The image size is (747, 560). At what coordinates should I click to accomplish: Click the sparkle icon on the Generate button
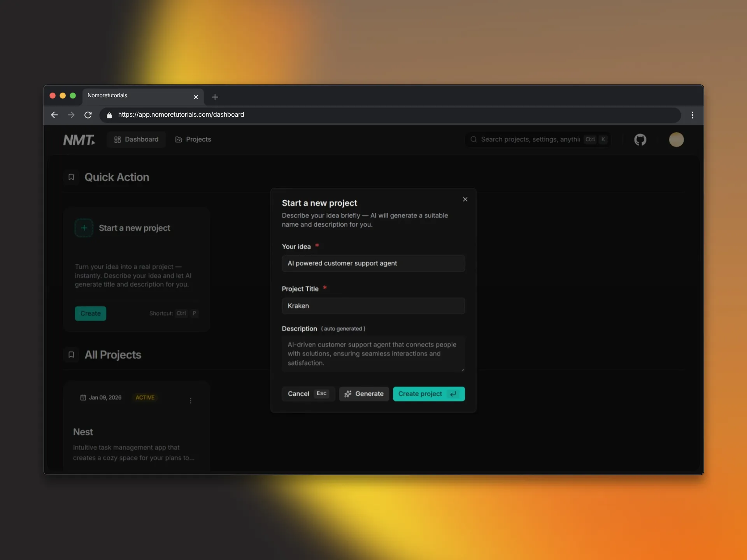(348, 394)
